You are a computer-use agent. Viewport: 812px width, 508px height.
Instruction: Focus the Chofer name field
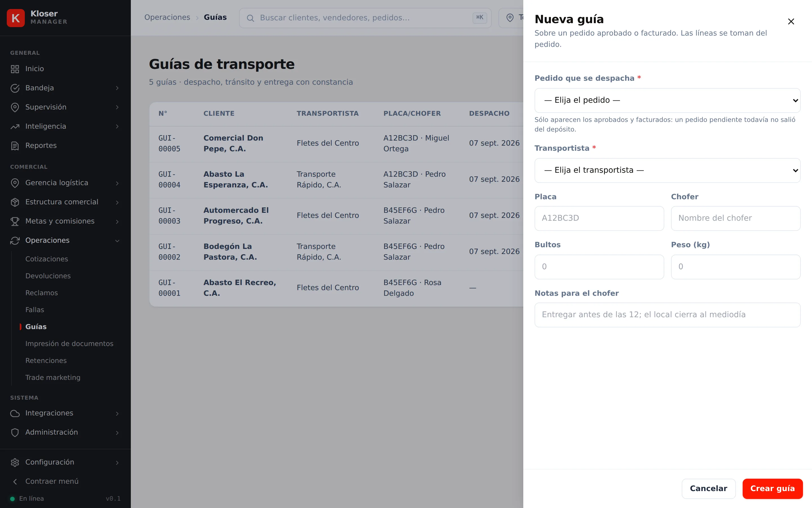point(736,218)
